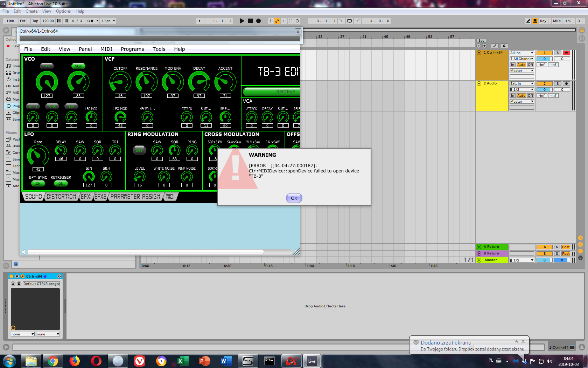Screen dimensions: 588x368
Task: Open the All Channels dropdown on track 1
Action: pos(521,59)
